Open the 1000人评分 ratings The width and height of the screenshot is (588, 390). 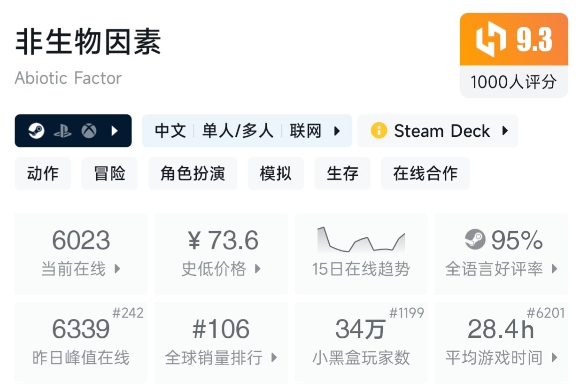[x=513, y=82]
